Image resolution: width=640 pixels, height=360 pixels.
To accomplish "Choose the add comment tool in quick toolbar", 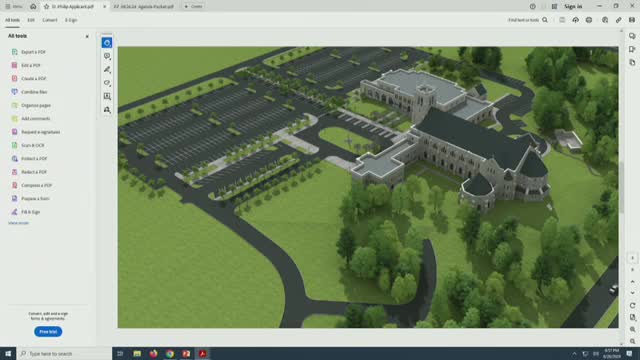I will click(107, 56).
